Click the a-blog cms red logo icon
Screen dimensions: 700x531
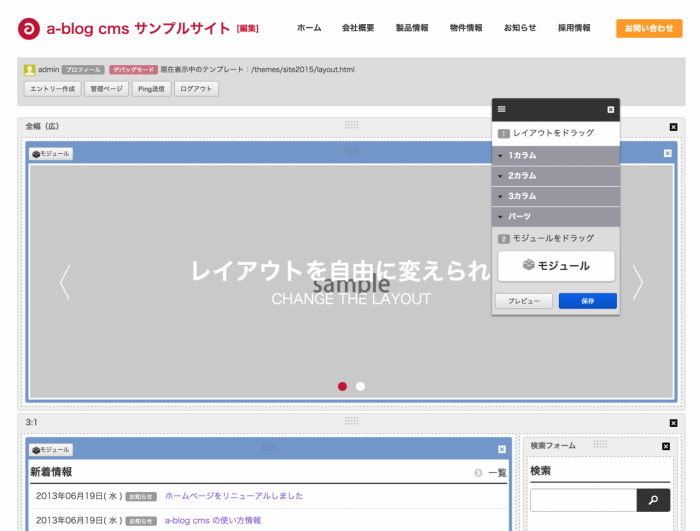[29, 29]
